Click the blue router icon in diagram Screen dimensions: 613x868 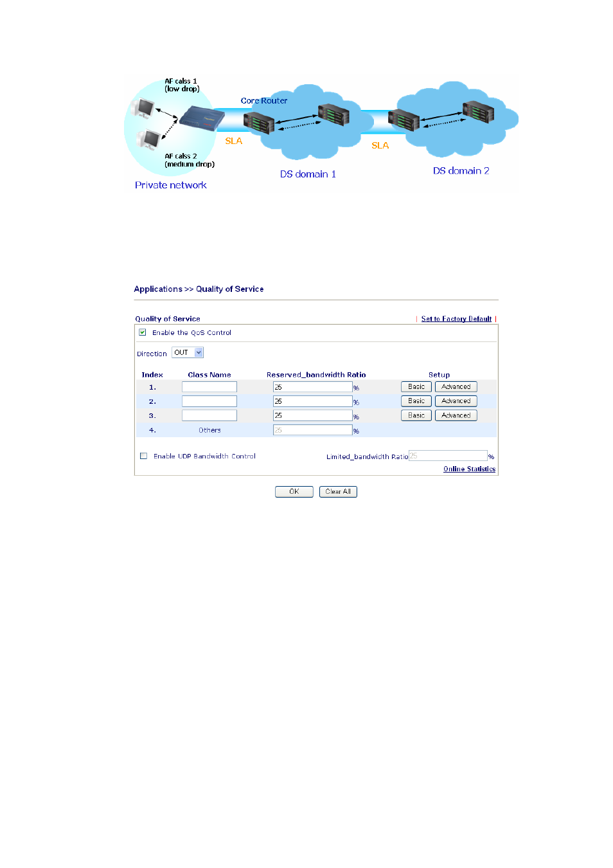[202, 120]
